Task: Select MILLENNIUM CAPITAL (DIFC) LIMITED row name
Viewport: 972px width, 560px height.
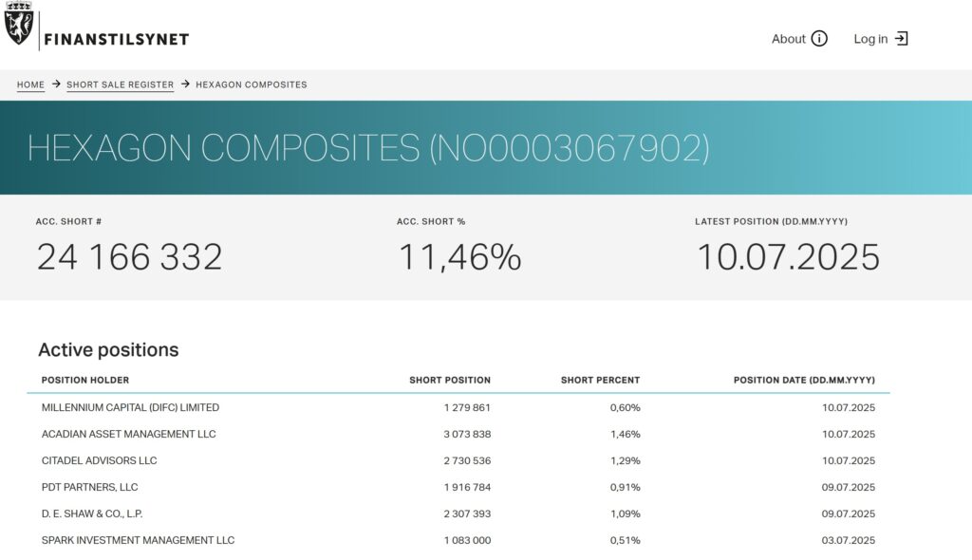Action: point(130,407)
